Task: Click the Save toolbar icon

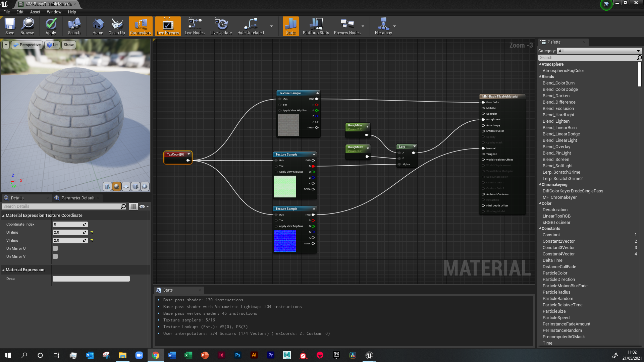Action: click(x=10, y=26)
